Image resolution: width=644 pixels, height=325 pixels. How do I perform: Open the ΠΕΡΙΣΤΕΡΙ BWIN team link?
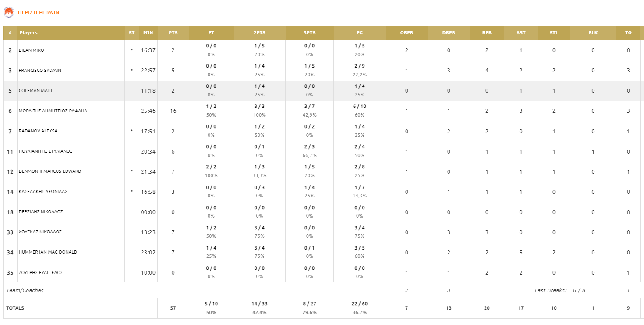(x=39, y=12)
